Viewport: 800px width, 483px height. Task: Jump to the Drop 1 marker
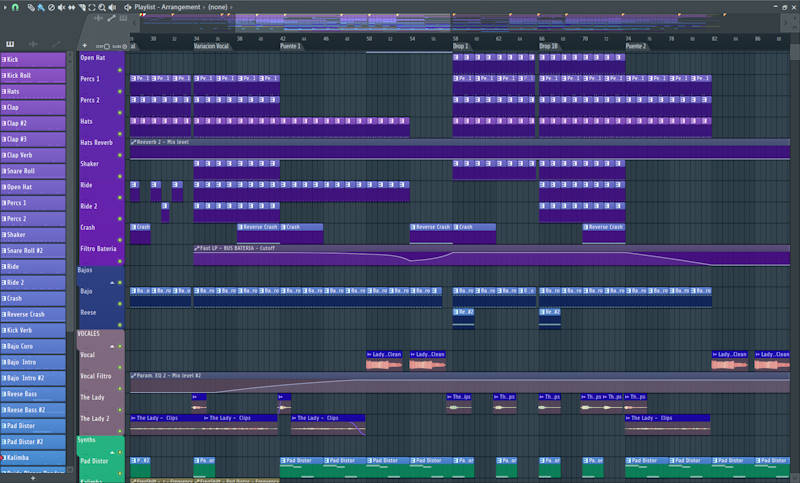(461, 46)
